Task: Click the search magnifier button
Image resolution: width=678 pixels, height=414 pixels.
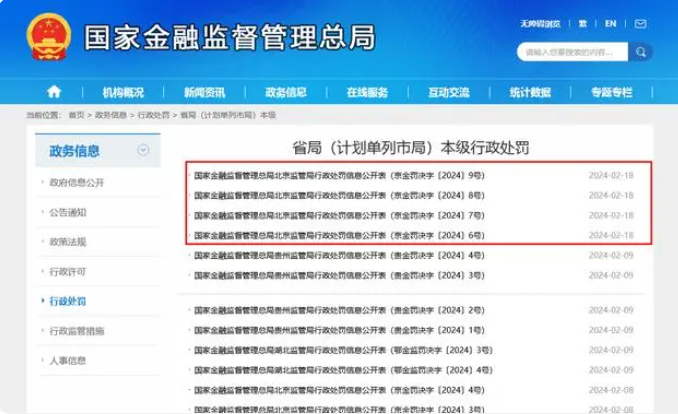Action: coord(640,52)
